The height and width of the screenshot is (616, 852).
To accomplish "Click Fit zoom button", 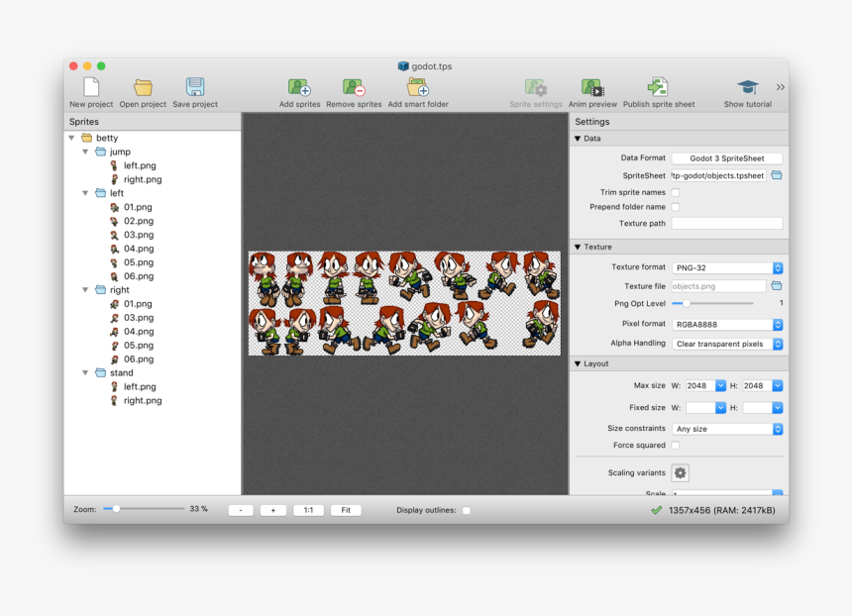I will tap(346, 510).
